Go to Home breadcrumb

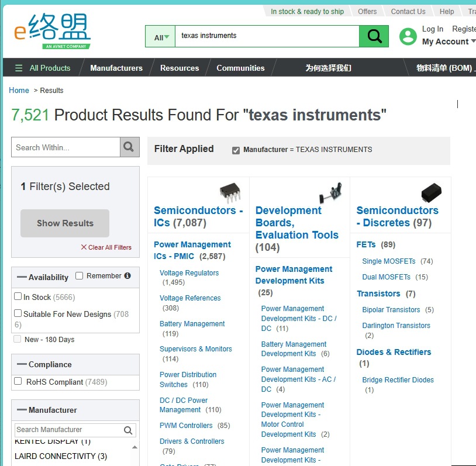coord(19,90)
